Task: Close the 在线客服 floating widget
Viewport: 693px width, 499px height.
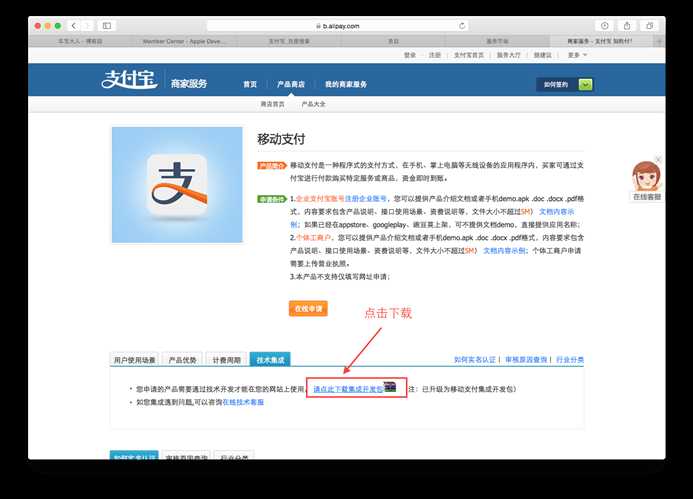Action: pos(658,160)
